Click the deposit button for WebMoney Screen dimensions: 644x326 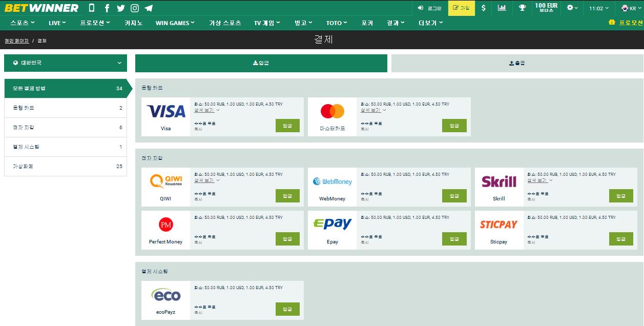(454, 196)
